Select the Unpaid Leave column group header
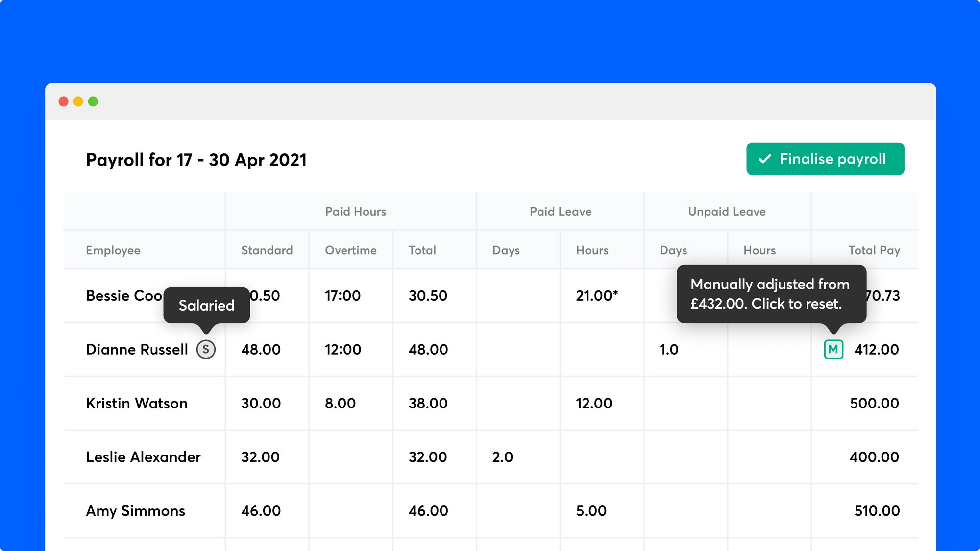Image resolution: width=980 pixels, height=551 pixels. tap(727, 211)
